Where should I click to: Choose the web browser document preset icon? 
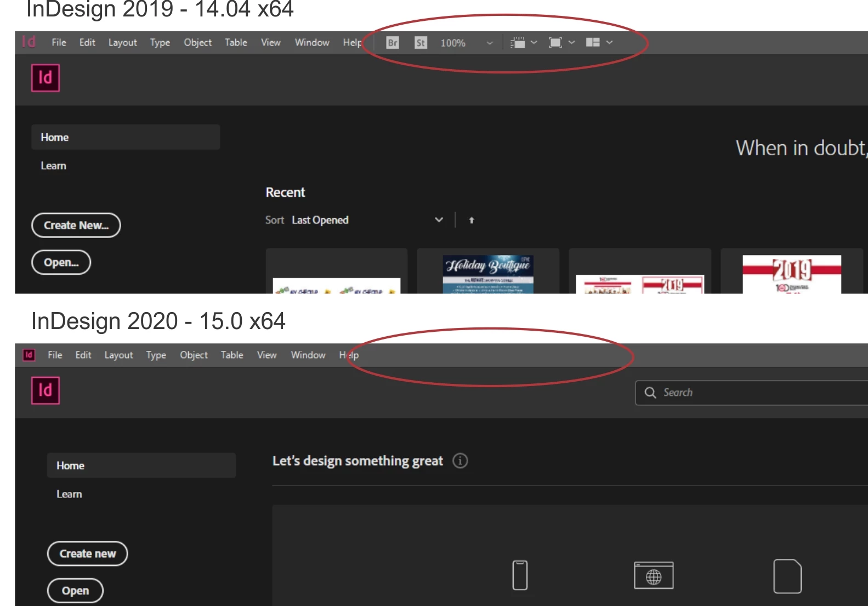(x=654, y=575)
